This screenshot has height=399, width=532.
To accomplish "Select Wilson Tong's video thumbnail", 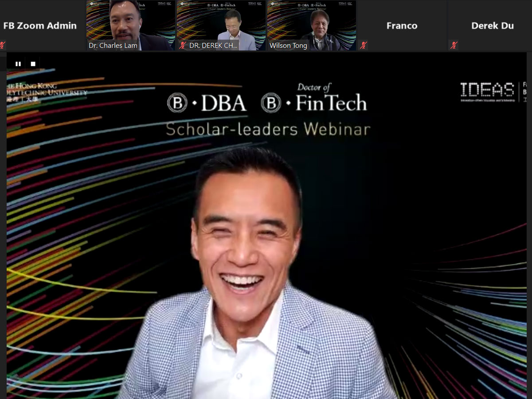I will coord(311,22).
